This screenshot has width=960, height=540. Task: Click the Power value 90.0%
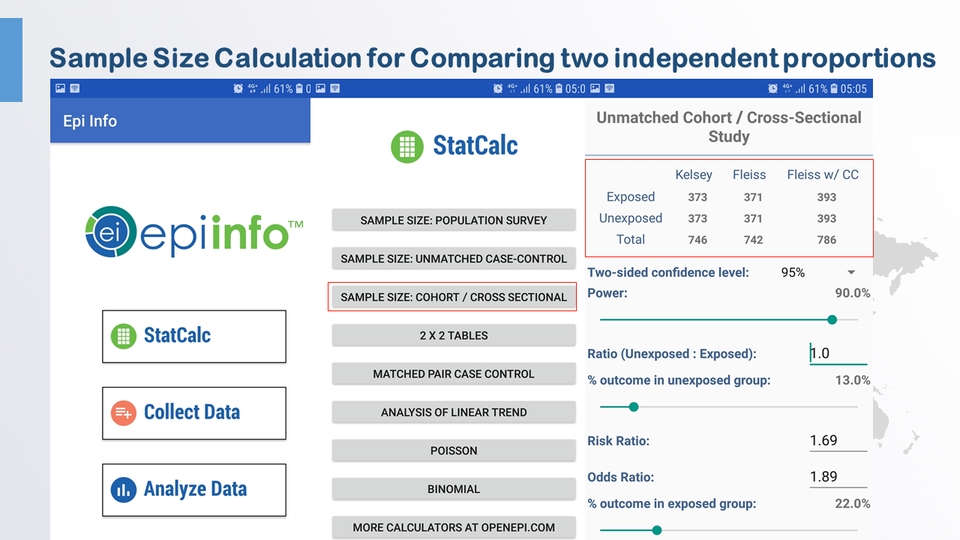[x=853, y=293]
